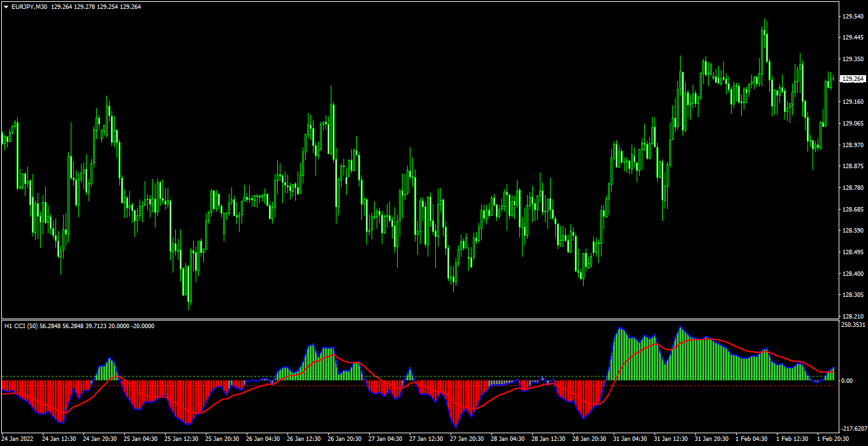Click the 31 Jan 04:30 time label
This screenshot has width=868, height=446.
tap(630, 439)
